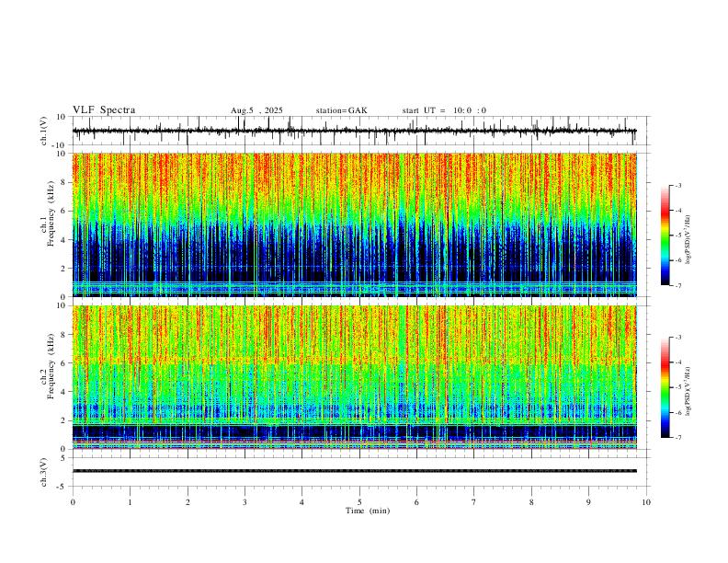This screenshot has width=728, height=563.
Task: Click the "9" tick on time axis
Action: (x=588, y=502)
